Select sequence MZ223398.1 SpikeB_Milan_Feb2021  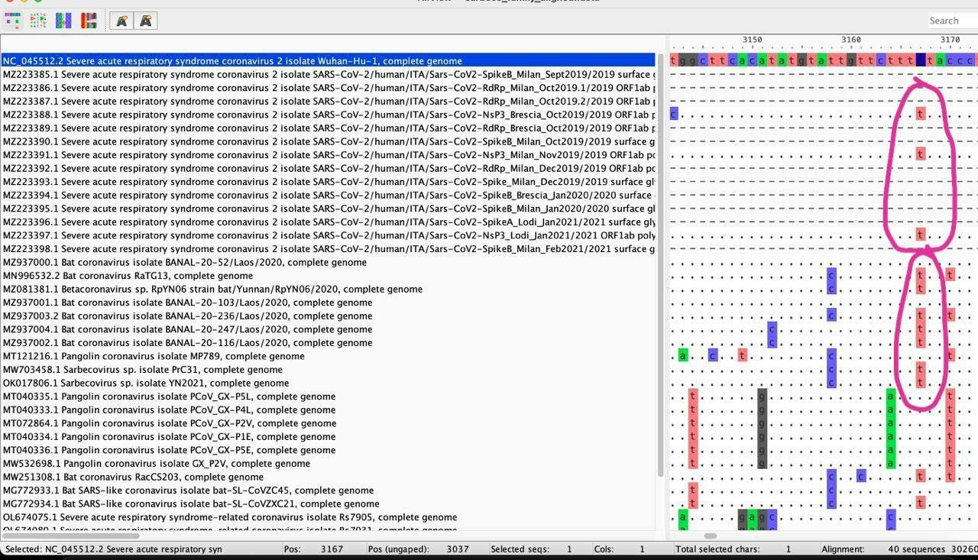[328, 248]
